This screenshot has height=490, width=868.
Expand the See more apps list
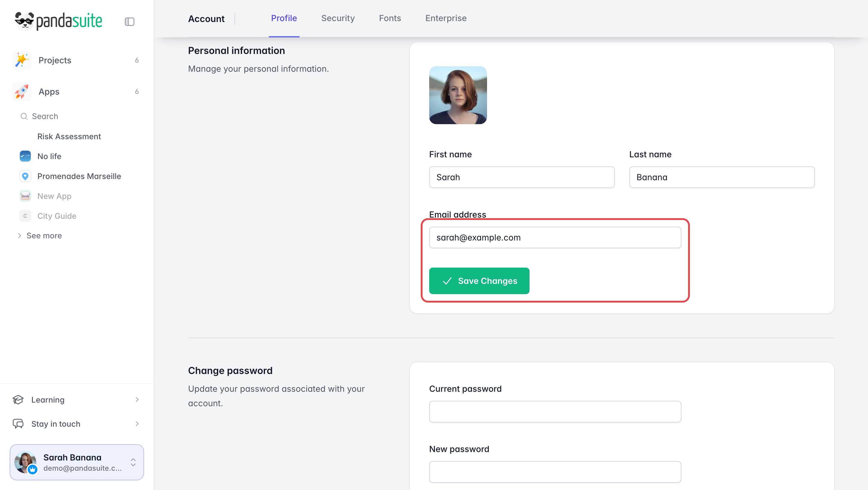pyautogui.click(x=40, y=236)
